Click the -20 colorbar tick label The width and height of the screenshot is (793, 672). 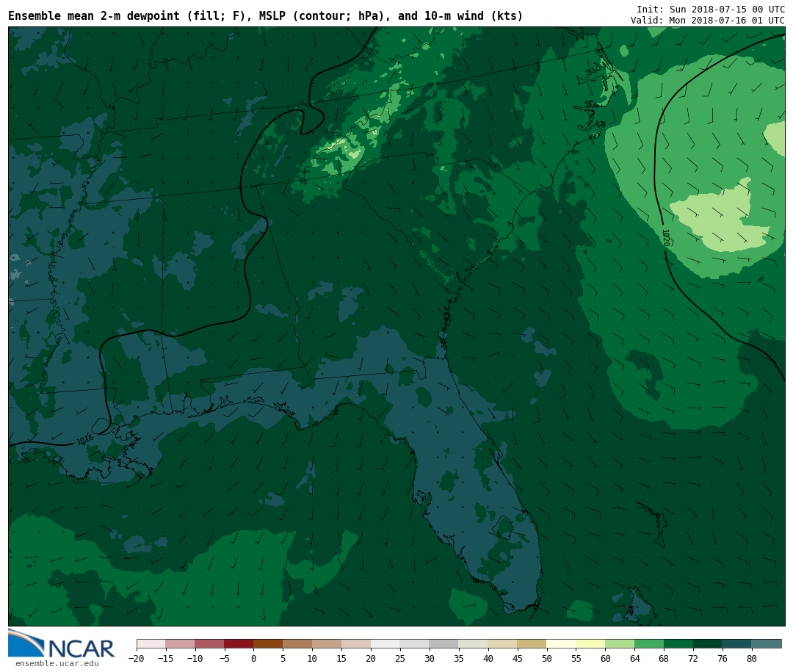point(137,659)
